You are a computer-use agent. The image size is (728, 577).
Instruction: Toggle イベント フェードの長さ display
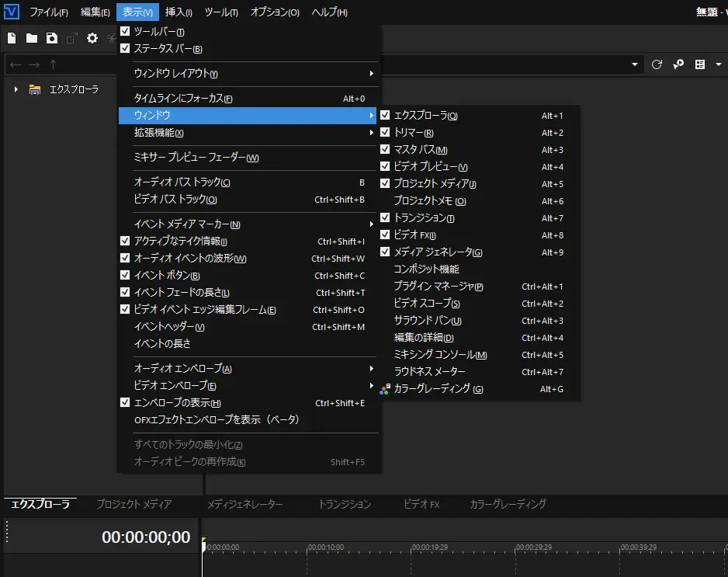coord(125,292)
